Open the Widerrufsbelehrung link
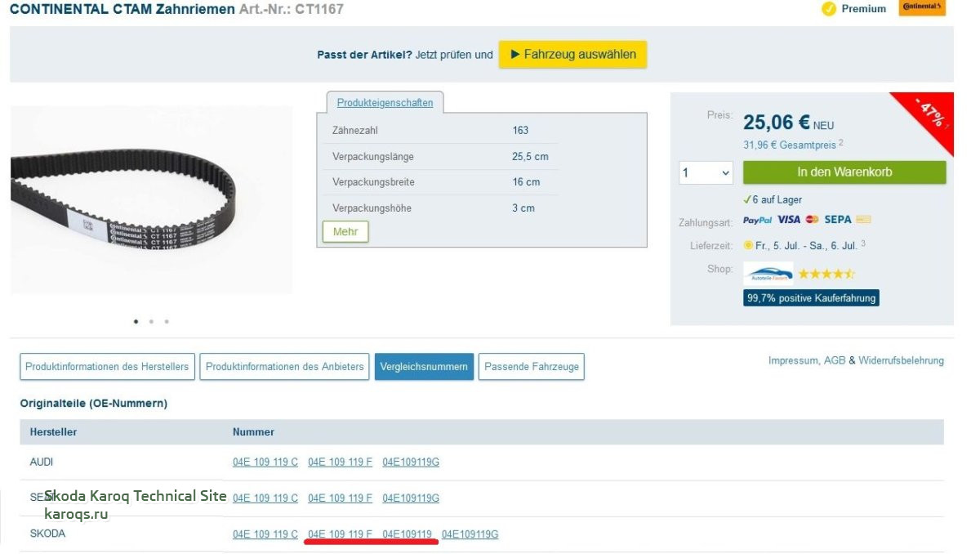This screenshot has height=554, width=980. 901,360
